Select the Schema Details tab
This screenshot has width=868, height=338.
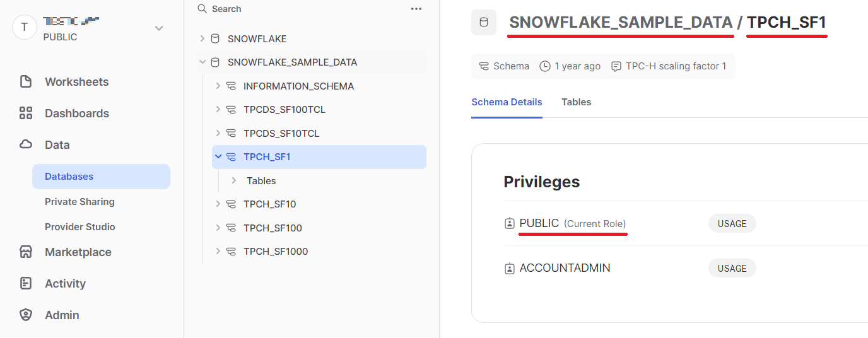click(x=507, y=102)
